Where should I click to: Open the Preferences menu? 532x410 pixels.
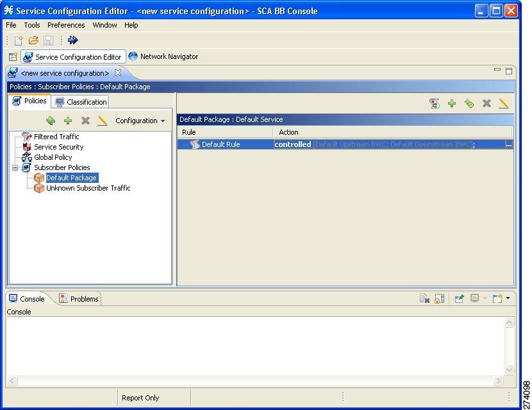point(66,25)
